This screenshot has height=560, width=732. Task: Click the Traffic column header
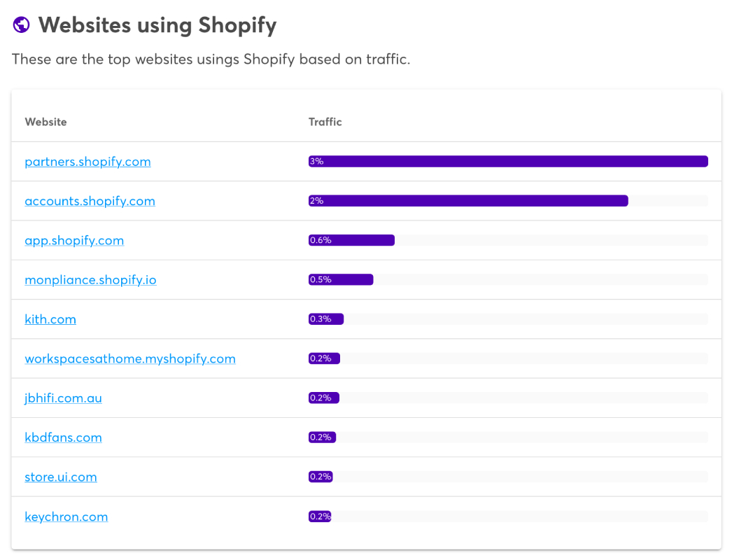coord(325,122)
